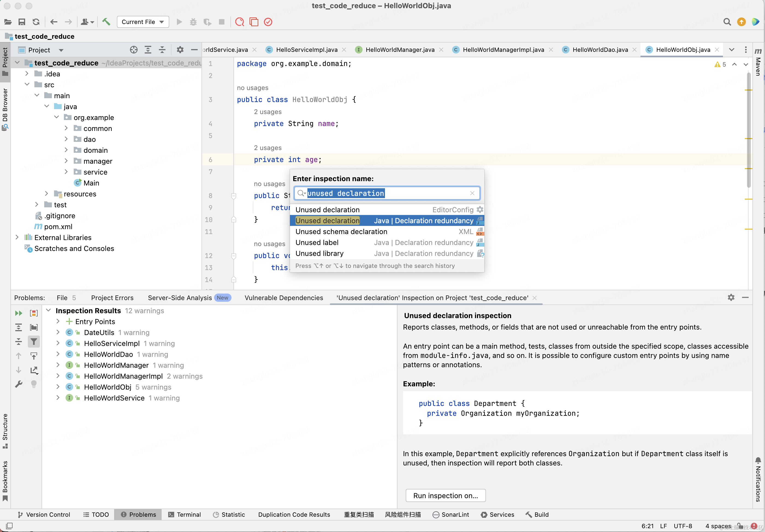
Task: Open Version Control tool window
Action: pyautogui.click(x=44, y=514)
